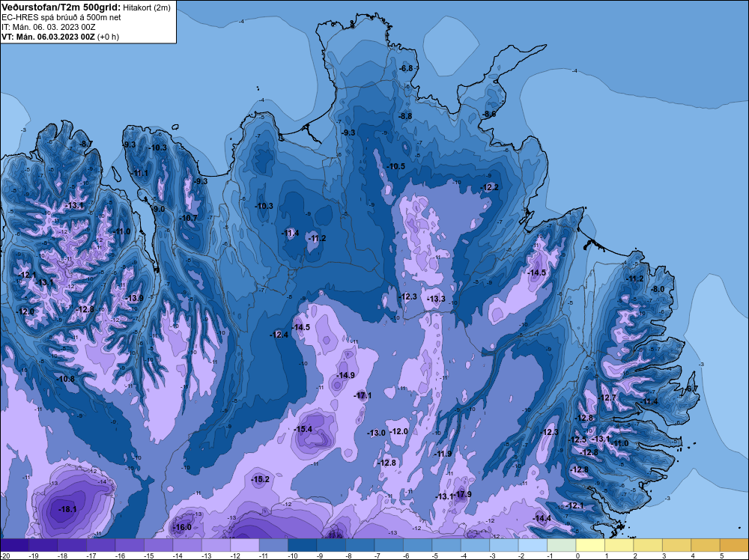The width and height of the screenshot is (749, 560).
Task: Click the -18.1 temperature label
Action: [67, 509]
